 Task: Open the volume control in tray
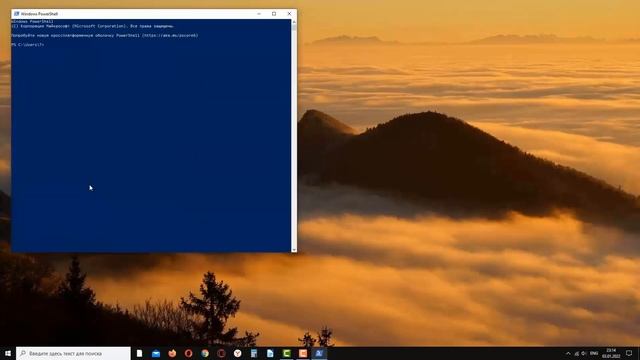coord(584,353)
